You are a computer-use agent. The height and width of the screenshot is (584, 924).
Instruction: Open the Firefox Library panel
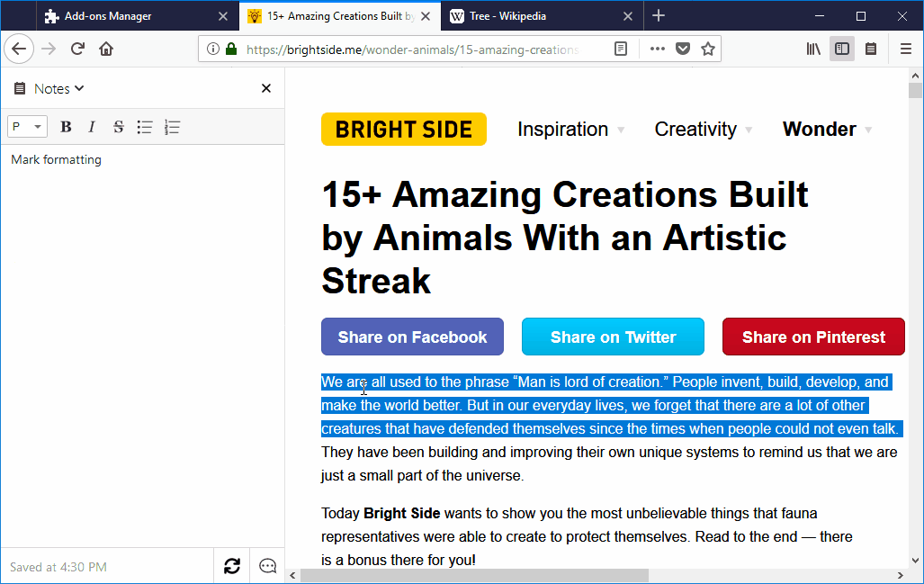coord(813,49)
